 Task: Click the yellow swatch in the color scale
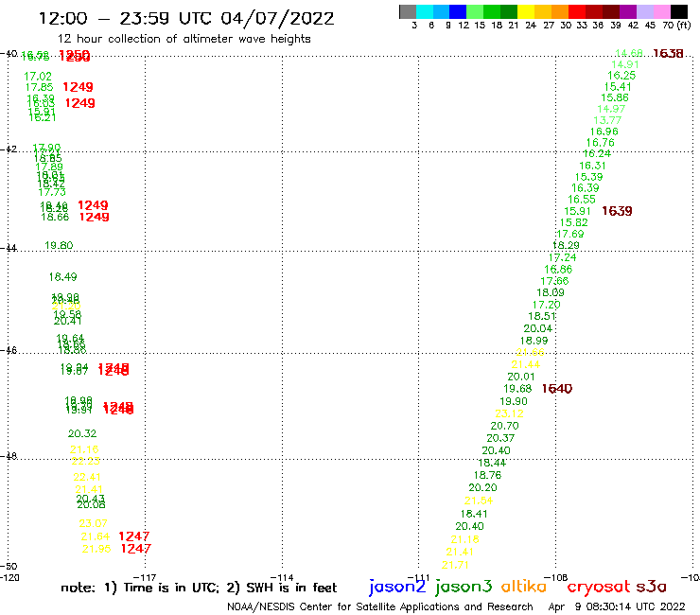pos(526,11)
